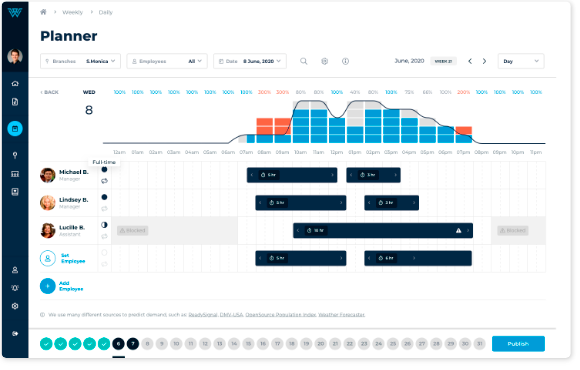580x370 pixels.
Task: Shift Michael B.'s second shift left arrow
Action: (351, 175)
